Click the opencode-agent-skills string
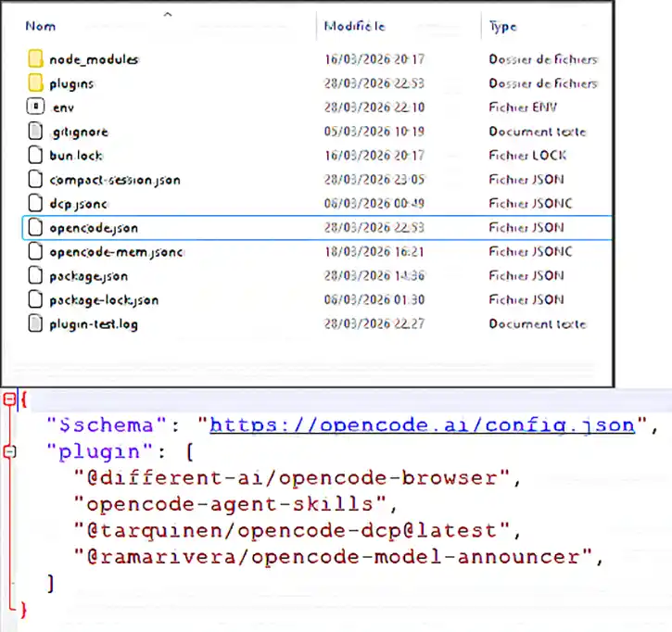The height and width of the screenshot is (632, 672). tap(230, 504)
